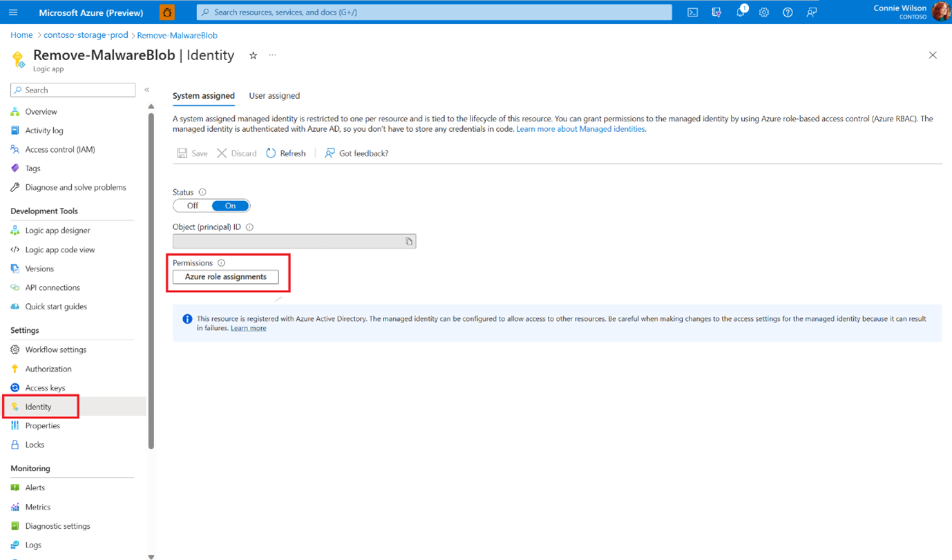
Task: Click the help question mark icon
Action: (x=787, y=12)
